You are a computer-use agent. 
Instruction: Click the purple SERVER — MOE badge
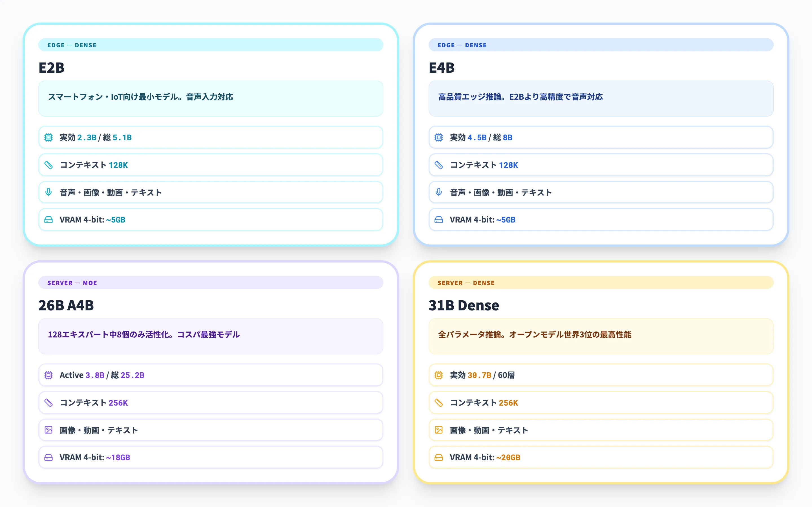[211, 283]
